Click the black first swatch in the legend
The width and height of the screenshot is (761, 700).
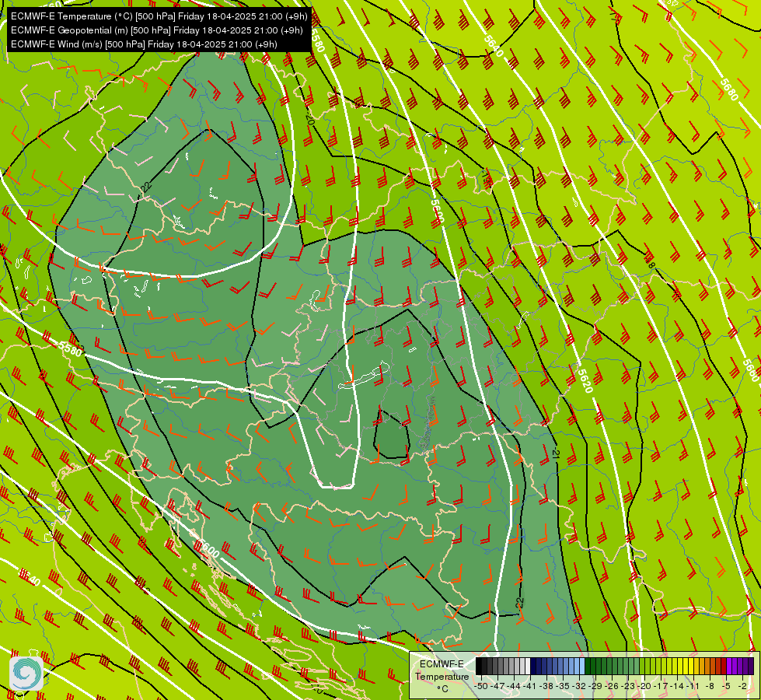[479, 666]
